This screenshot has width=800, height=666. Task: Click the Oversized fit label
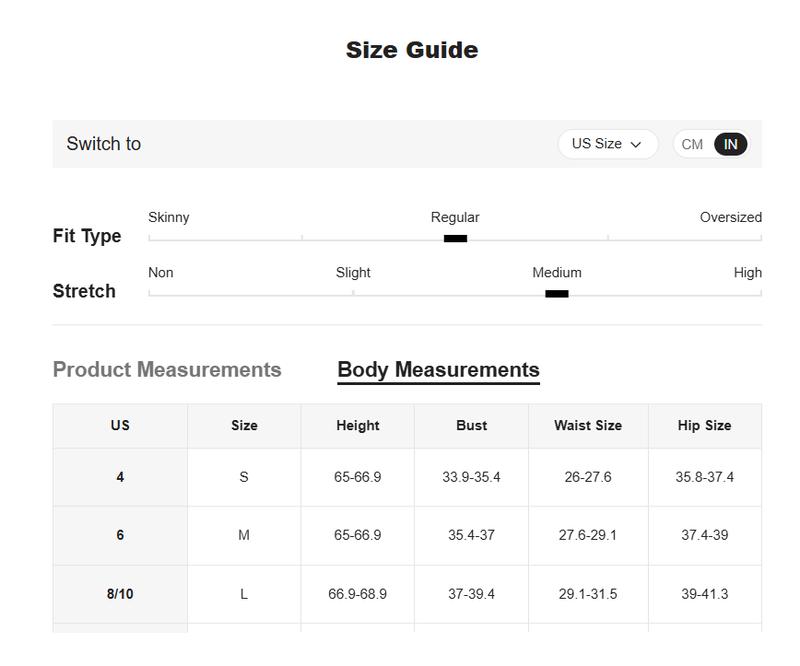[x=731, y=217]
